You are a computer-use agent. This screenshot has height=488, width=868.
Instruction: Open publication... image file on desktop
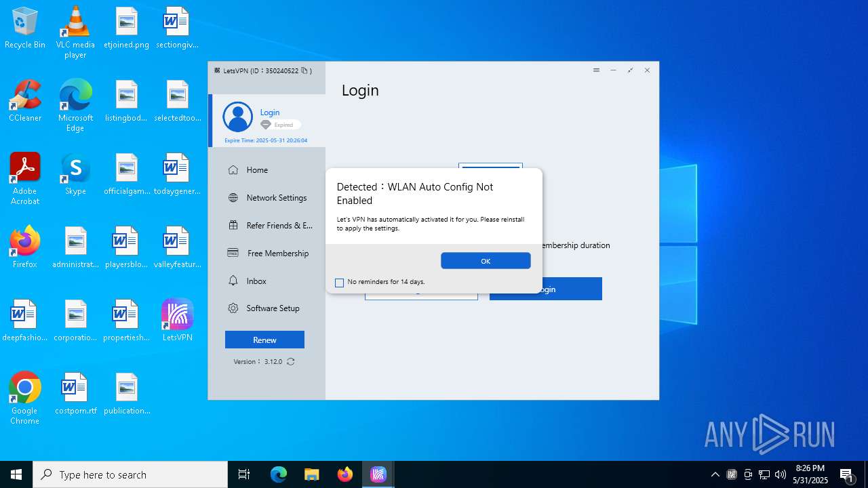[127, 394]
